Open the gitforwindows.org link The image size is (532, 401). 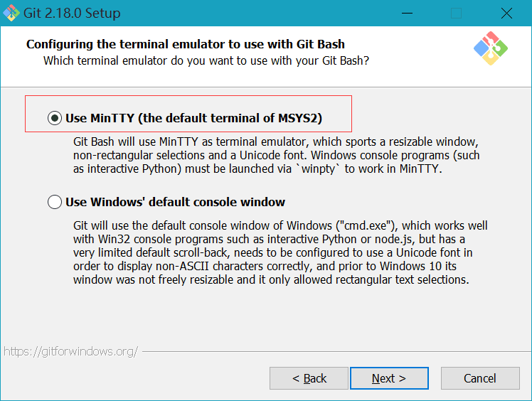coord(70,351)
